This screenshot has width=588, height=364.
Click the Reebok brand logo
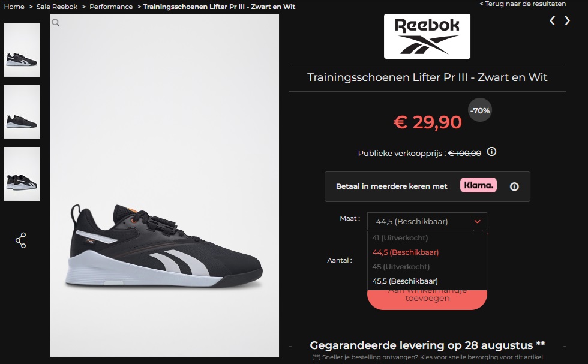(x=427, y=37)
